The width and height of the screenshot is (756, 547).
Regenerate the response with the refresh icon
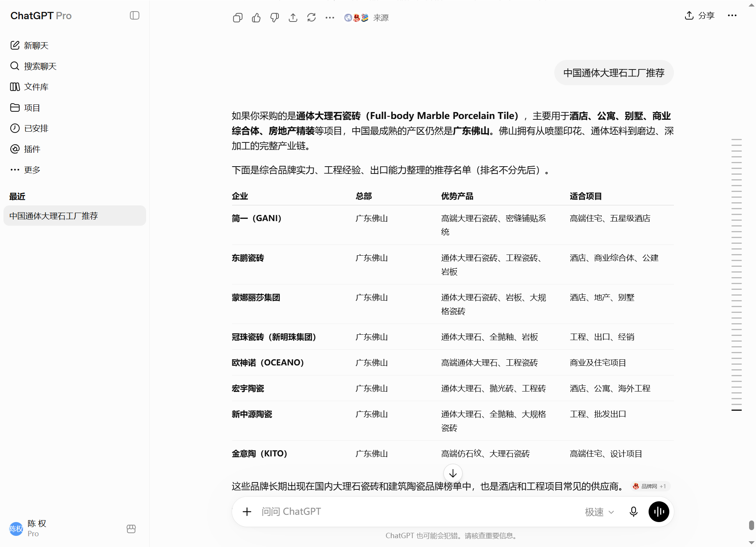coord(311,18)
